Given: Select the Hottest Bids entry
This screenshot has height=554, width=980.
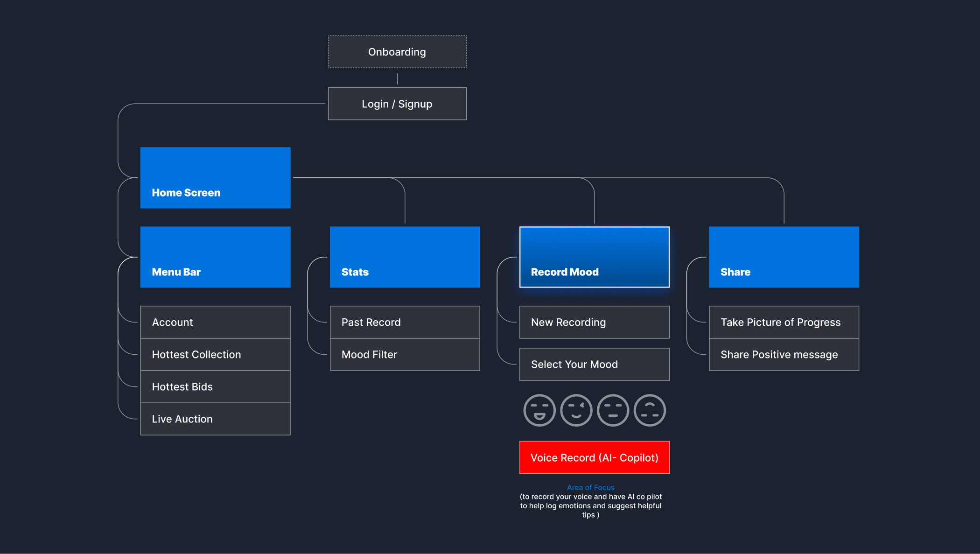Looking at the screenshot, I should [x=215, y=386].
